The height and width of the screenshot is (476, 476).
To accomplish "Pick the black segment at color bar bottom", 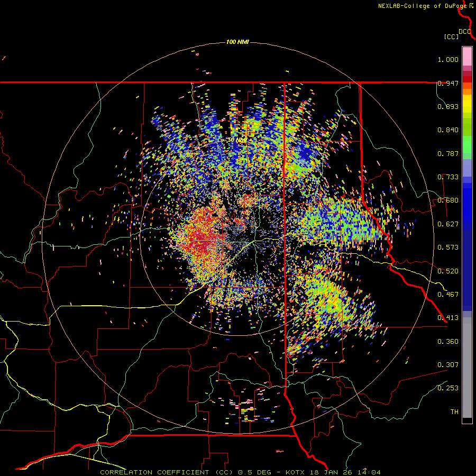I will 467,420.
